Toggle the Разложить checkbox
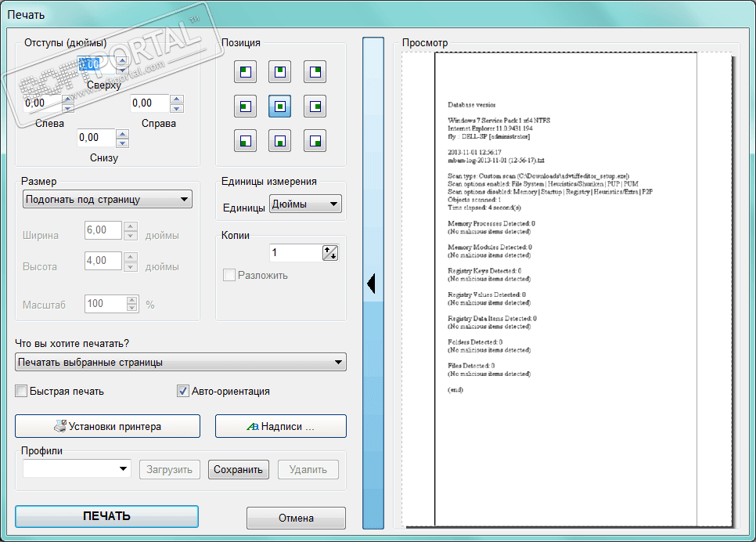The height and width of the screenshot is (542, 756). [x=229, y=275]
